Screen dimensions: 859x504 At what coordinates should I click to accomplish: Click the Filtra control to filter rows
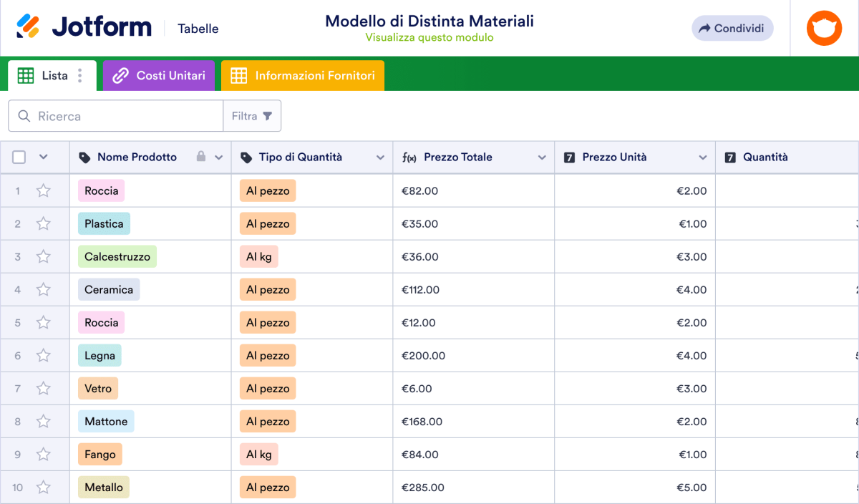pyautogui.click(x=252, y=115)
